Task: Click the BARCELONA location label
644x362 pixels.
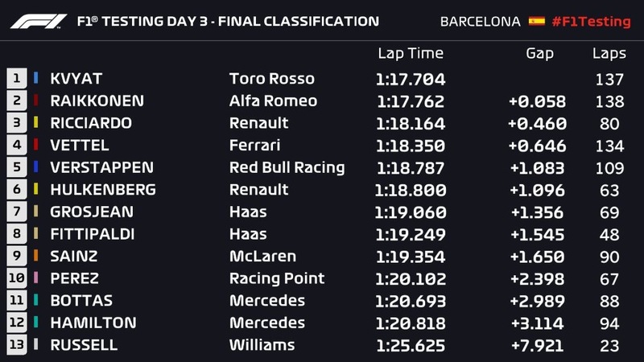Action: (x=480, y=22)
